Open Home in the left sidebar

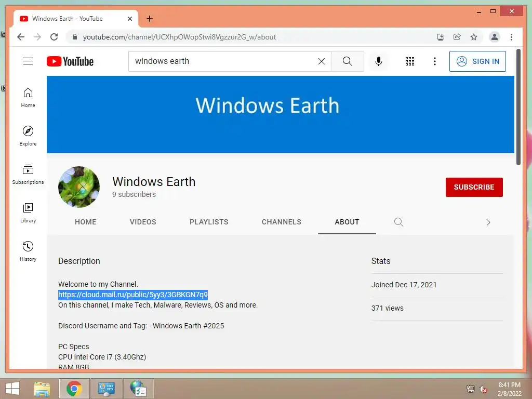(x=28, y=98)
